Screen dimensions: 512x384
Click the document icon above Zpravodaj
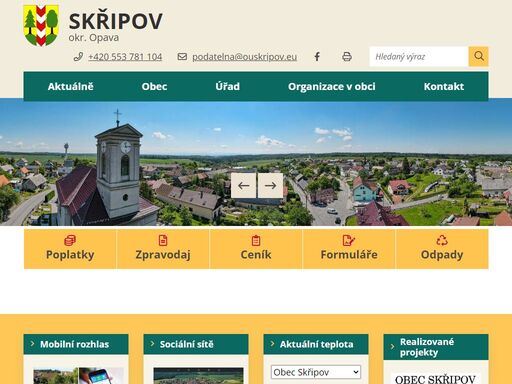[x=163, y=240]
